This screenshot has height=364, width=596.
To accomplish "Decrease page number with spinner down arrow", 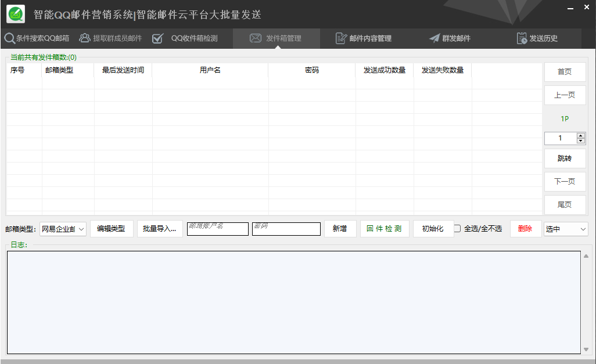I will [x=580, y=141].
